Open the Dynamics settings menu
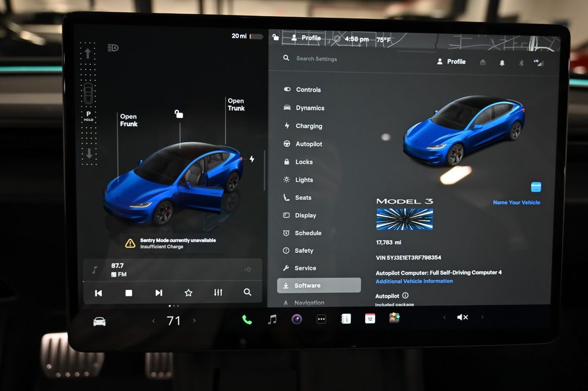 (304, 108)
